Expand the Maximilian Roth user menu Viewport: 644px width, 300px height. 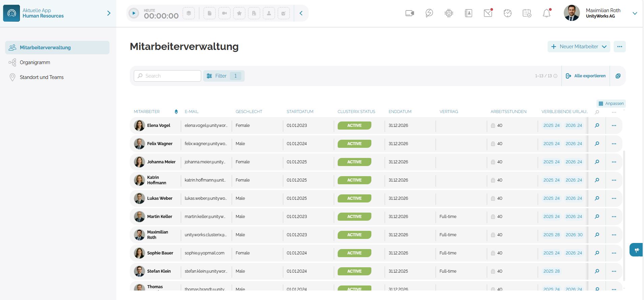click(x=635, y=13)
